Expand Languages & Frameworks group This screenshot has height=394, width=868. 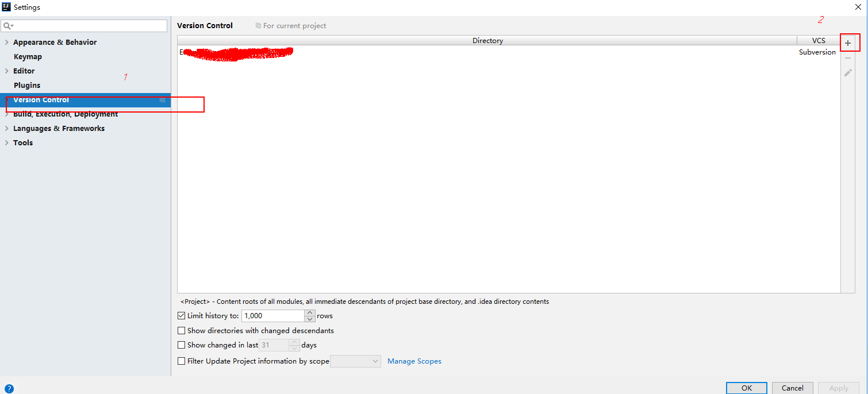click(x=6, y=129)
